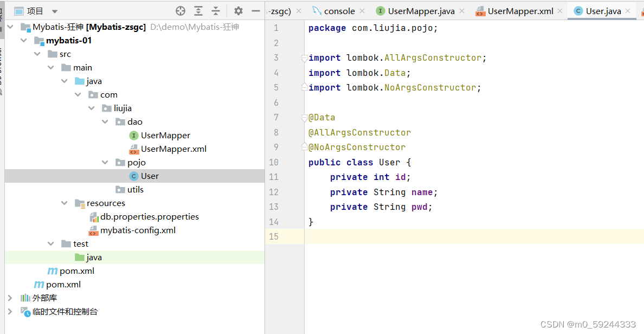Image resolution: width=644 pixels, height=334 pixels.
Task: Click the UserMapper.java tab interface icon
Action: (x=381, y=11)
